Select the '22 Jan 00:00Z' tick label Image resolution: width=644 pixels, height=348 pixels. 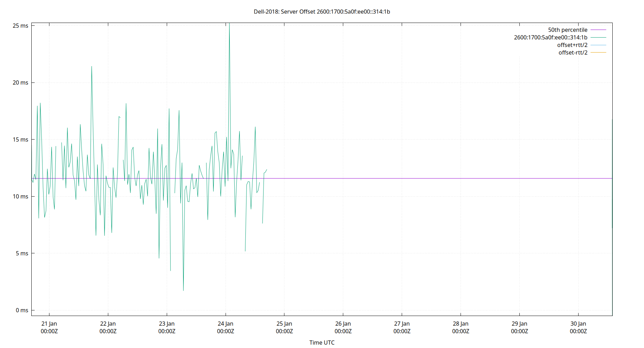(x=108, y=327)
